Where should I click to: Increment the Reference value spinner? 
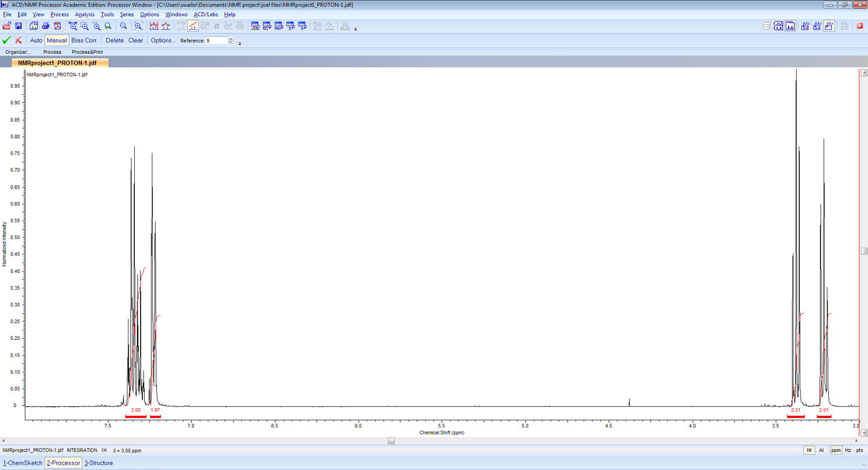click(231, 39)
